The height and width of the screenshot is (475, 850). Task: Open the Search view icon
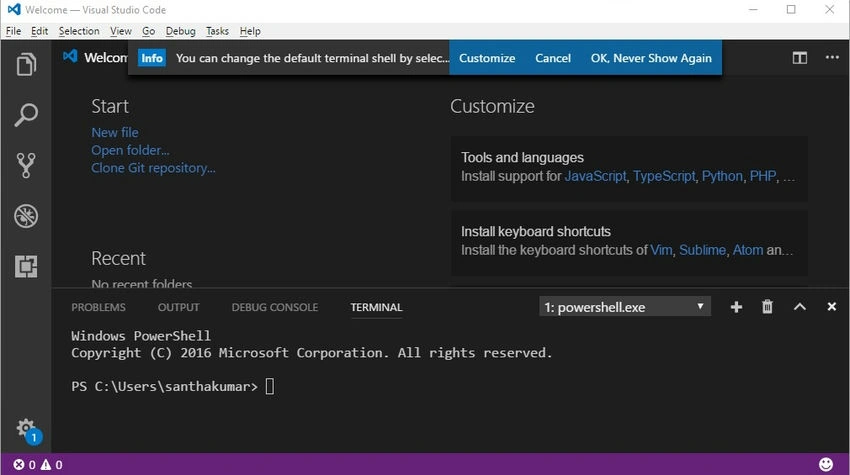coord(26,114)
